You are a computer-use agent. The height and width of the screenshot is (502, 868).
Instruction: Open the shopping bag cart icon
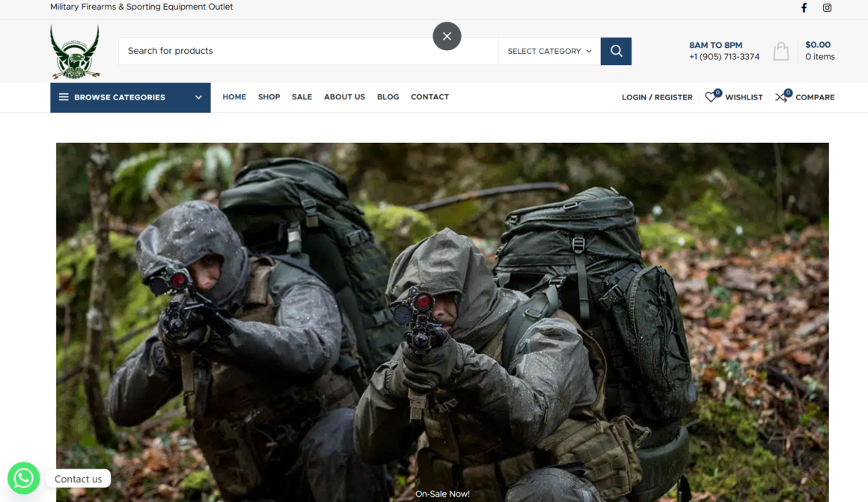tap(781, 51)
